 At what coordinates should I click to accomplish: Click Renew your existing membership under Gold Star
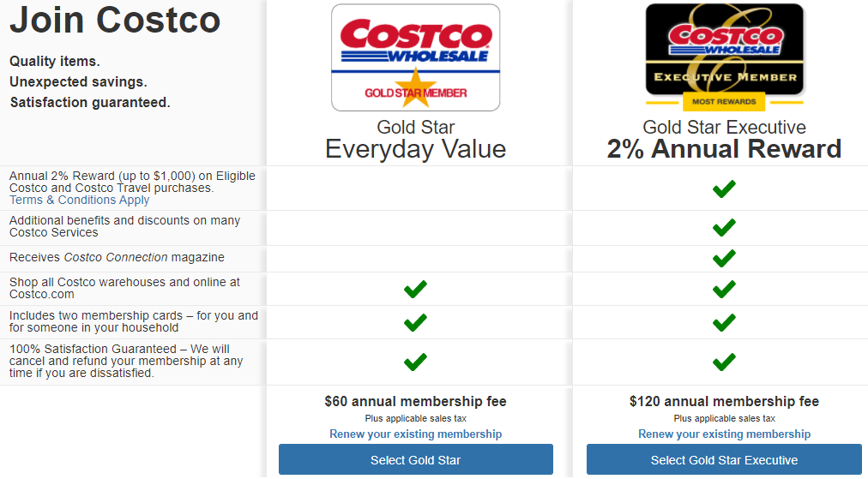(416, 434)
